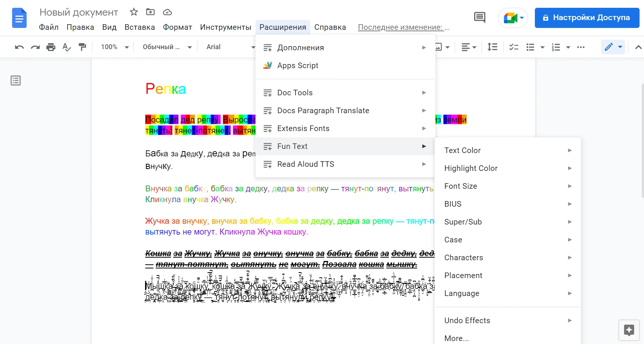Open the document outline icon
The width and height of the screenshot is (644, 344).
[16, 80]
